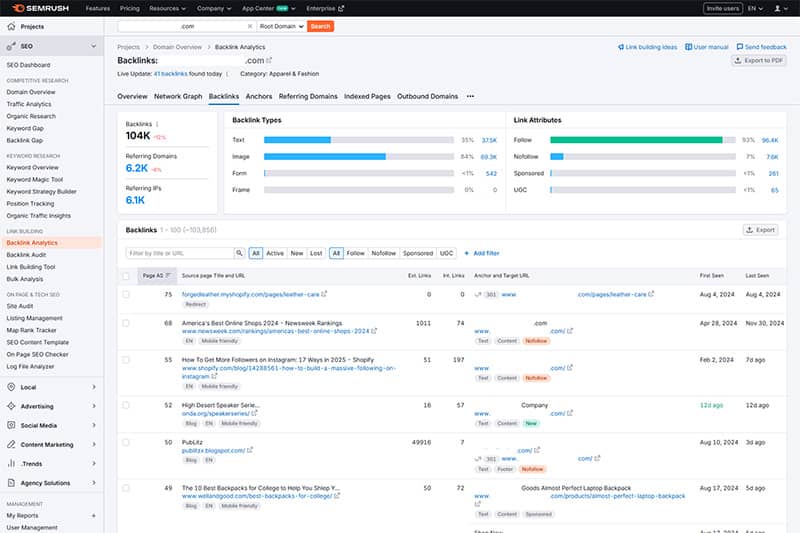Select the Active backlinks filter toggle
The width and height of the screenshot is (800, 533).
click(275, 253)
